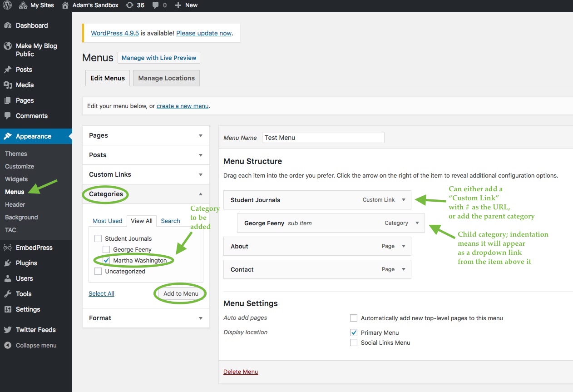Uncheck the Martha Washington category checkbox

pos(106,261)
